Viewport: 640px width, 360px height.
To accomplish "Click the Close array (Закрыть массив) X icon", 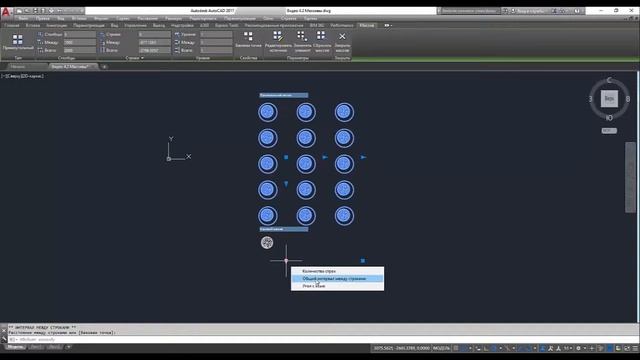I will tap(342, 36).
